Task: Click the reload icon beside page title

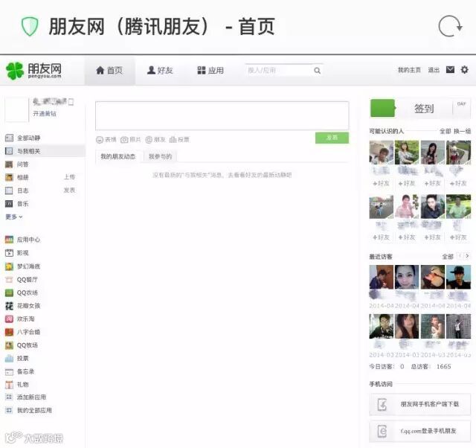Action: pyautogui.click(x=450, y=26)
